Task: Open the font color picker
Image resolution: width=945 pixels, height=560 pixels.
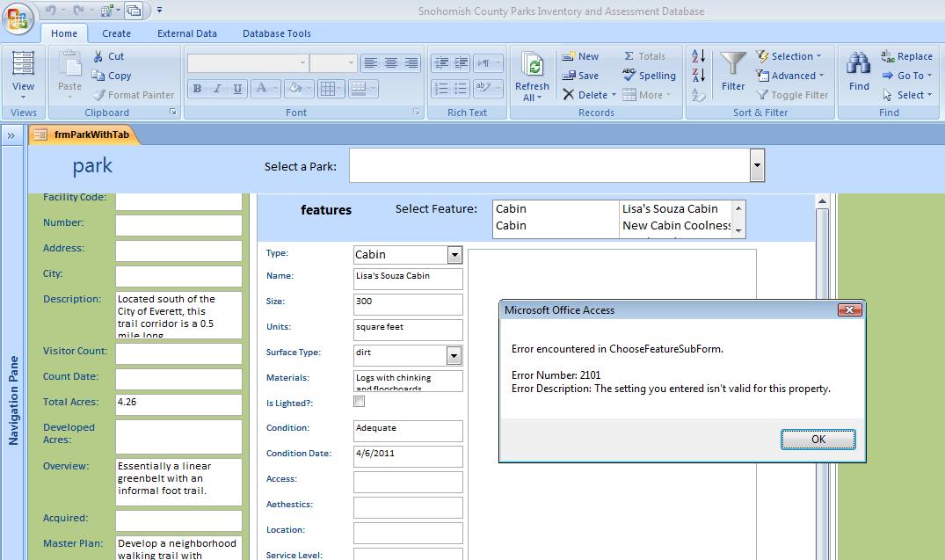Action: pos(265,89)
